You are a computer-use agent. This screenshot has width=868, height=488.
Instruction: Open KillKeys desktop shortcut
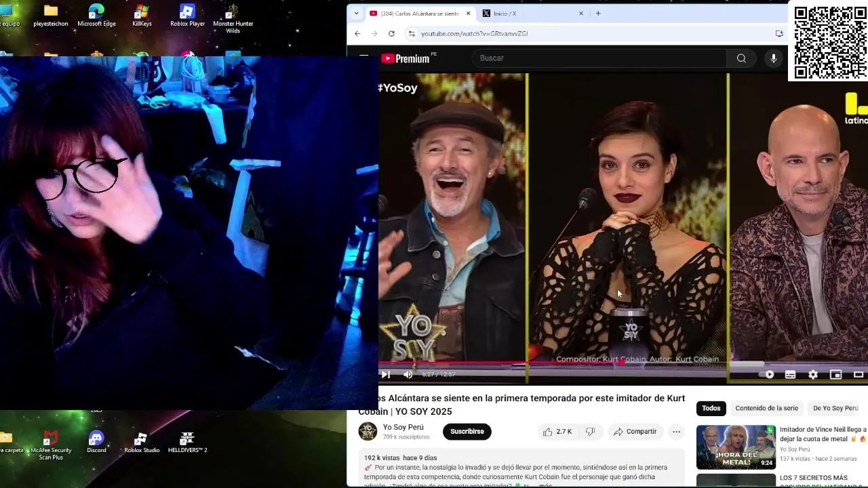[142, 16]
